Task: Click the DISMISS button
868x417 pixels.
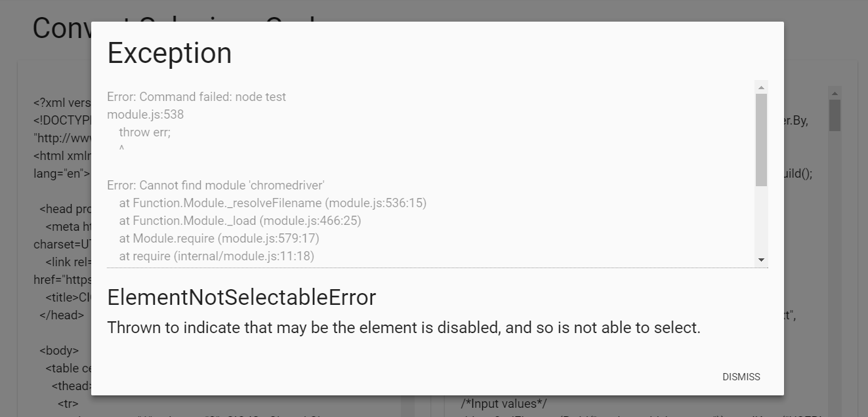Action: coord(741,377)
